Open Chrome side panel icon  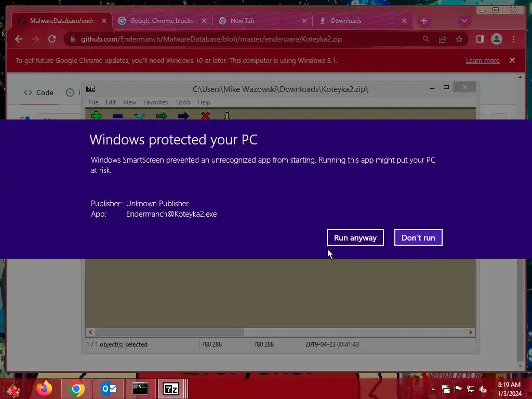coord(480,39)
